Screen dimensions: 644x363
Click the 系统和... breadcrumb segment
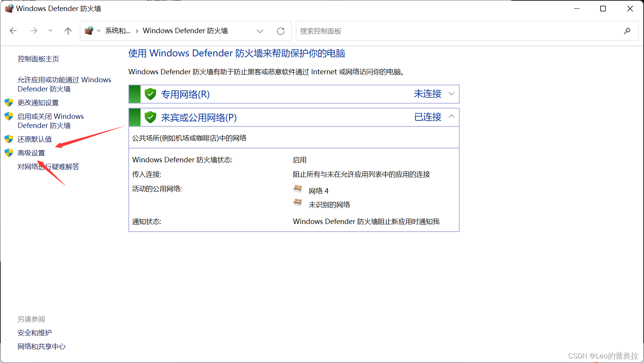118,31
